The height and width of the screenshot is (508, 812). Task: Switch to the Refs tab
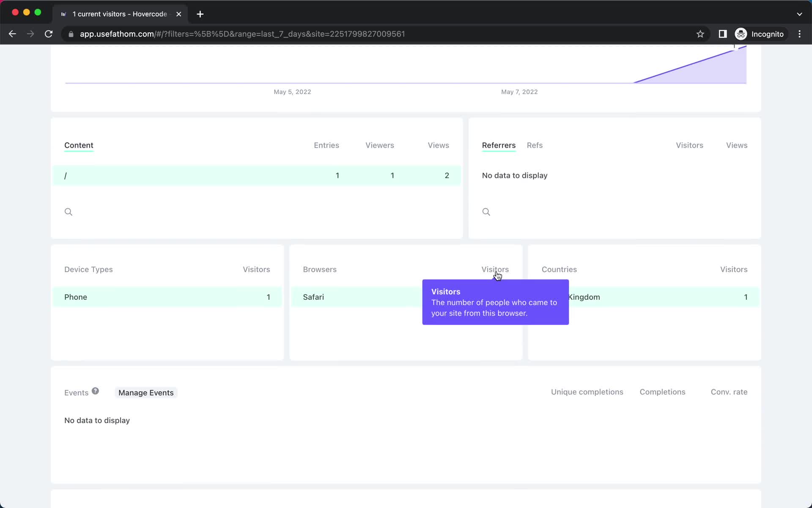[x=534, y=144]
